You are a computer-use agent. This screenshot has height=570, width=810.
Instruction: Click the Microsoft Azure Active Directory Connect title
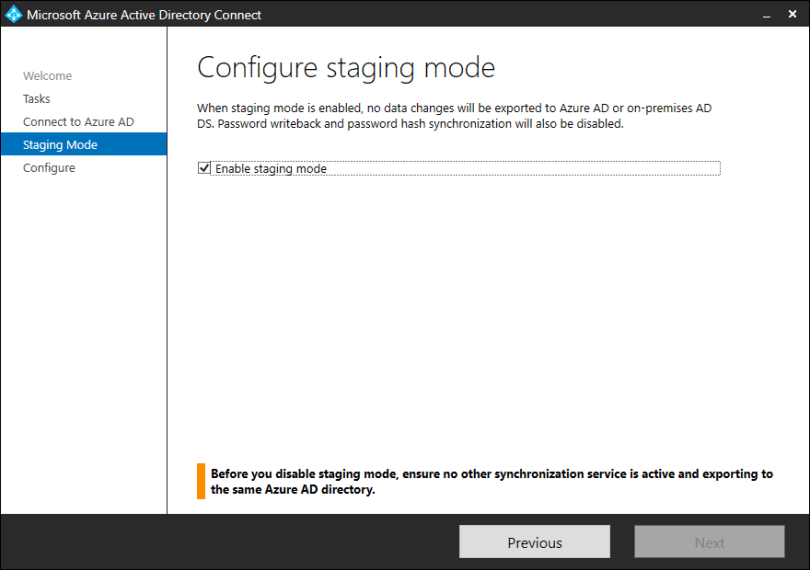(x=144, y=15)
